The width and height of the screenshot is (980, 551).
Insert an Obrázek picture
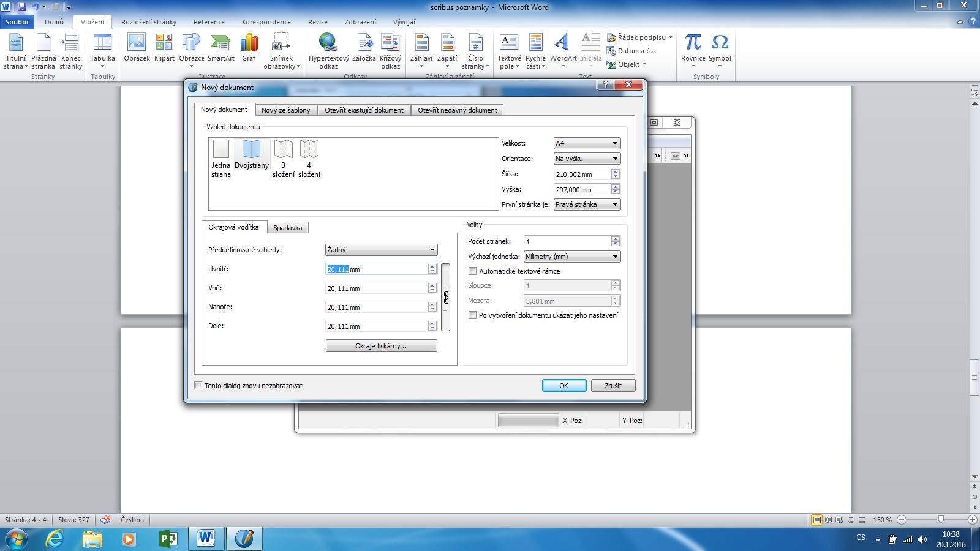coord(137,48)
